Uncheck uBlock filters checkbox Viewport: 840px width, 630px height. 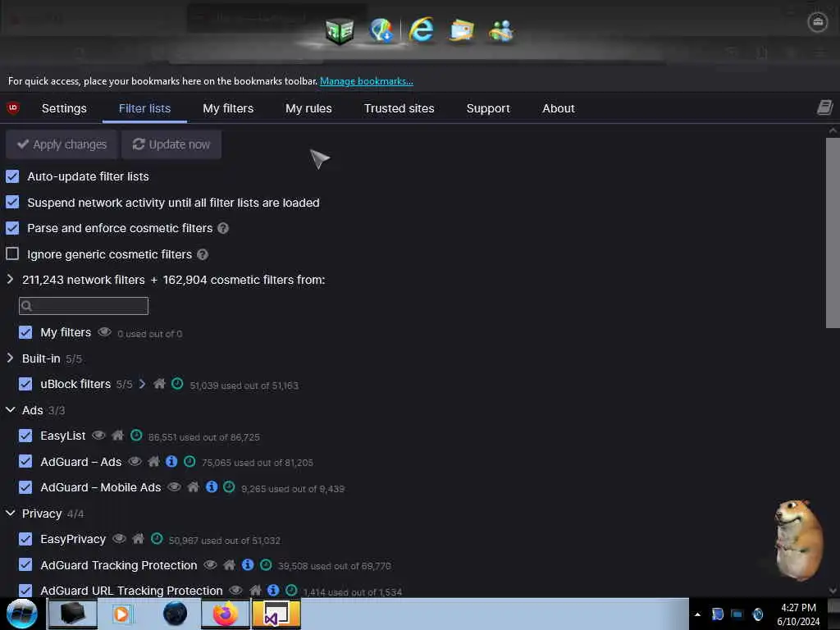coord(25,384)
